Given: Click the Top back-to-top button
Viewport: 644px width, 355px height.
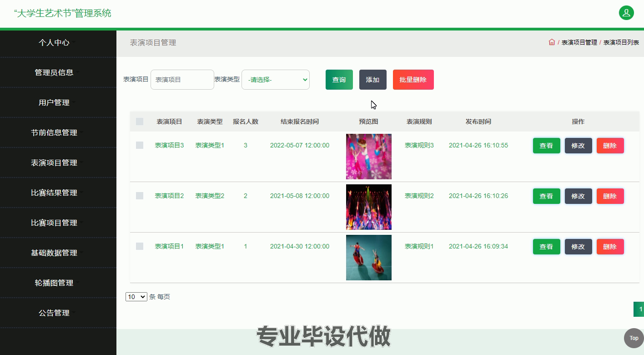Looking at the screenshot, I should [634, 338].
